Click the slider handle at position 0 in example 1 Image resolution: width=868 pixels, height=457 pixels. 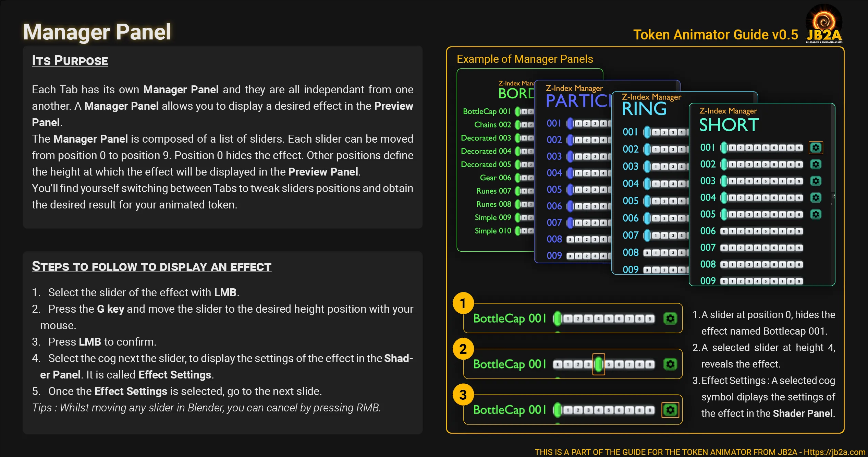[x=558, y=319]
